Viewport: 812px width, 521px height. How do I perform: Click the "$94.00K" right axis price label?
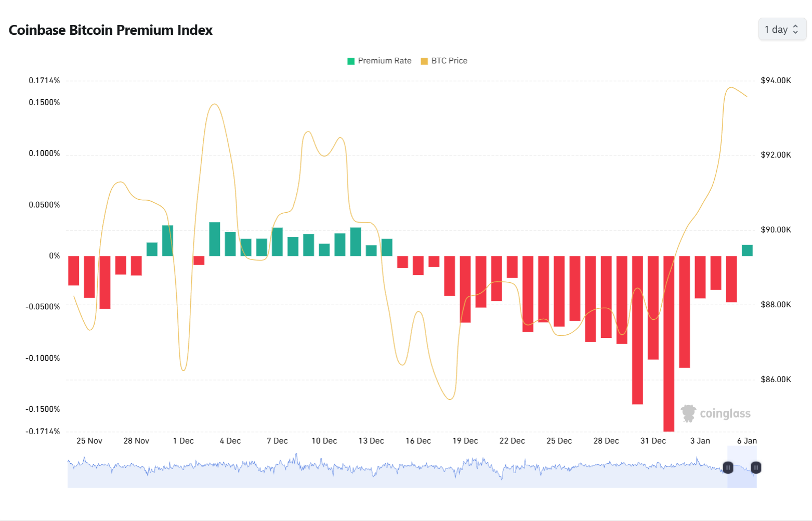click(776, 81)
